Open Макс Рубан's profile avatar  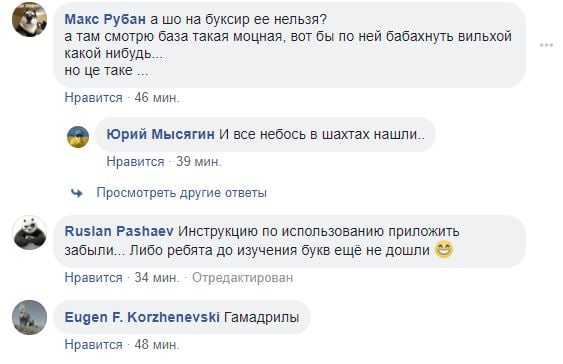pos(30,19)
